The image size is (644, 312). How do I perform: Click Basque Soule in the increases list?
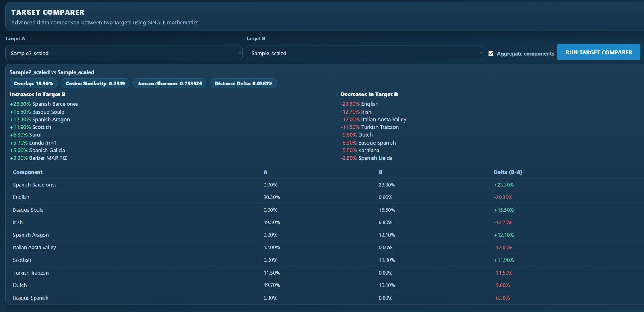48,112
